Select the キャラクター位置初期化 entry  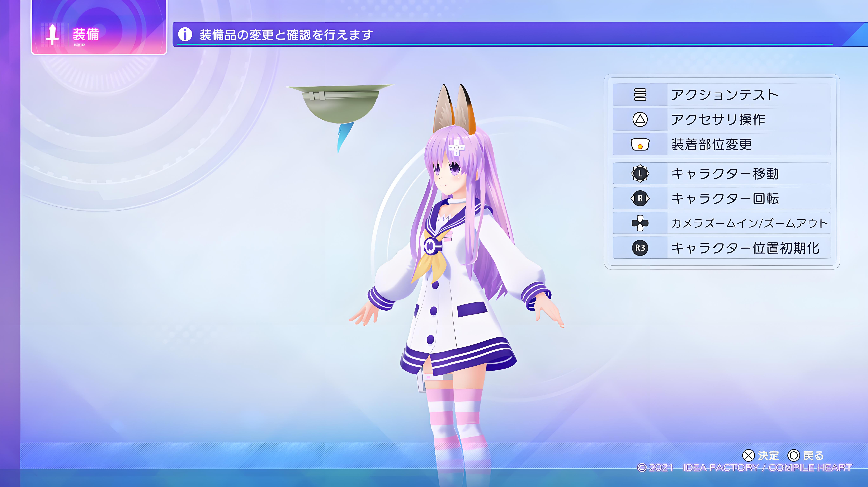[721, 248]
